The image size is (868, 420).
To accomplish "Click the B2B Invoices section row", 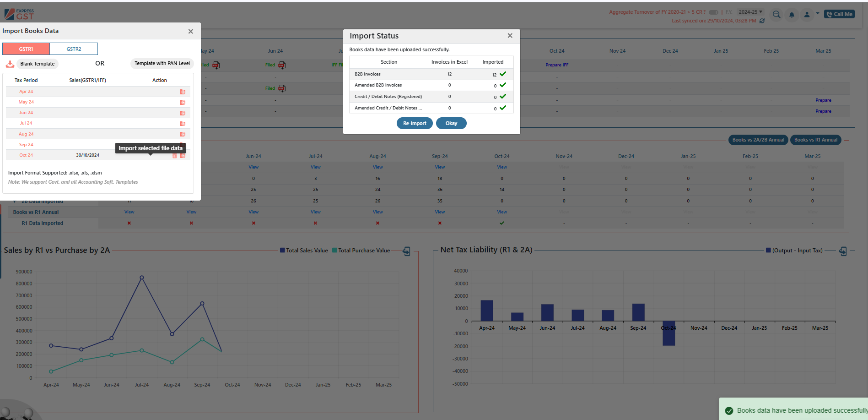I will point(431,74).
